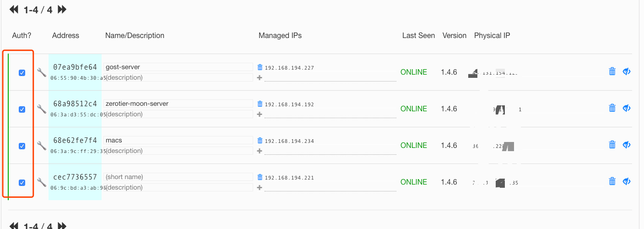Viewport: 644px width, 229px height.
Task: Hide the gost-server member using eye icon
Action: click(627, 71)
